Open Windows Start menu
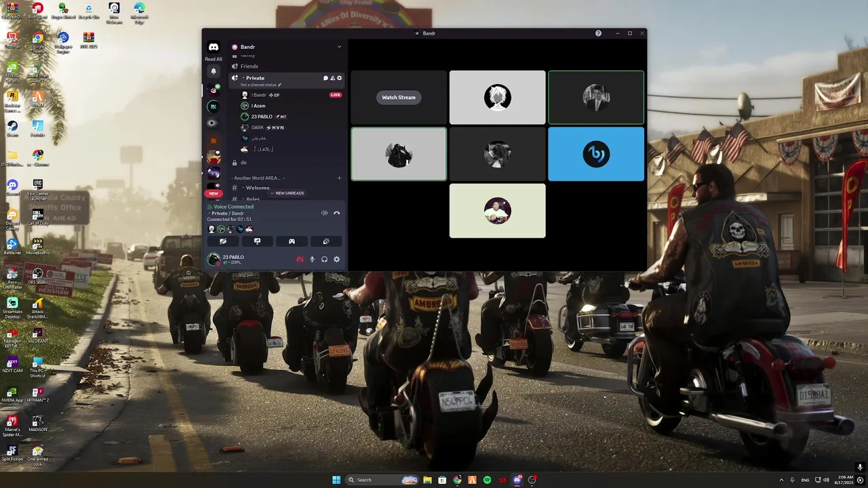 coord(336,480)
